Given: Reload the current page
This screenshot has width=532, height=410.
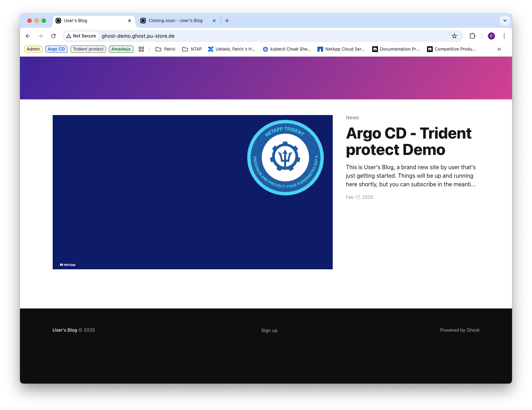Looking at the screenshot, I should coord(53,36).
